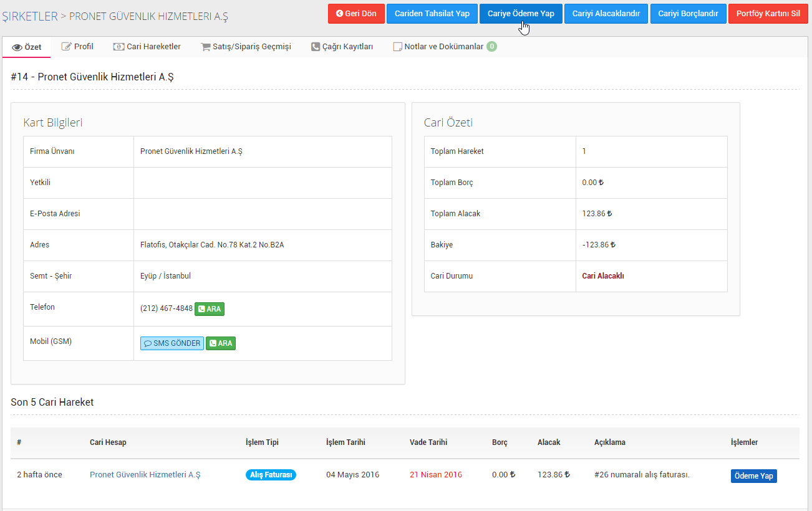
Task: Click the edit pencil icon on Profil tab
Action: pyautogui.click(x=66, y=46)
